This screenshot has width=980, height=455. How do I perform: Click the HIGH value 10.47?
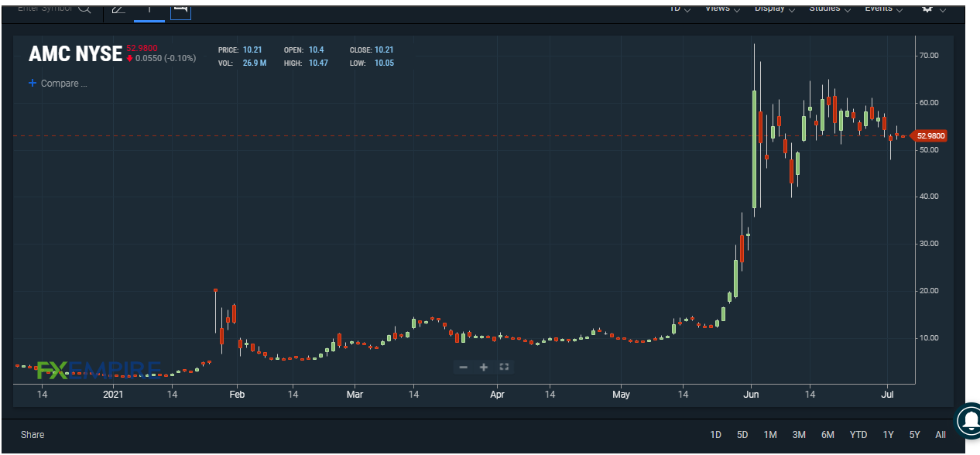(x=318, y=63)
